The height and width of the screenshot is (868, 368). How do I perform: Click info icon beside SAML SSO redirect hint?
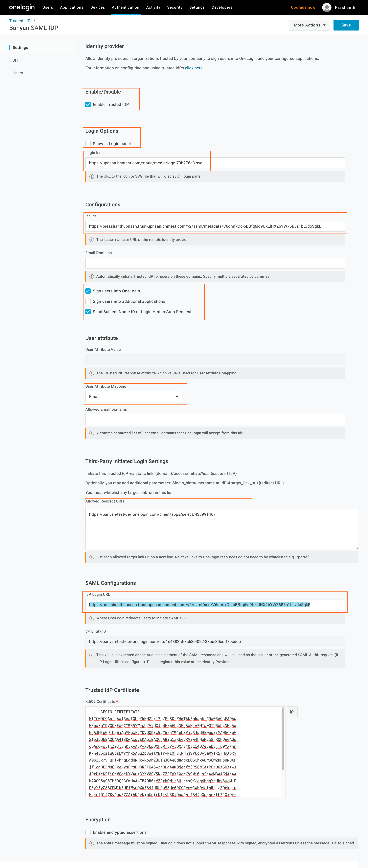pos(92,618)
